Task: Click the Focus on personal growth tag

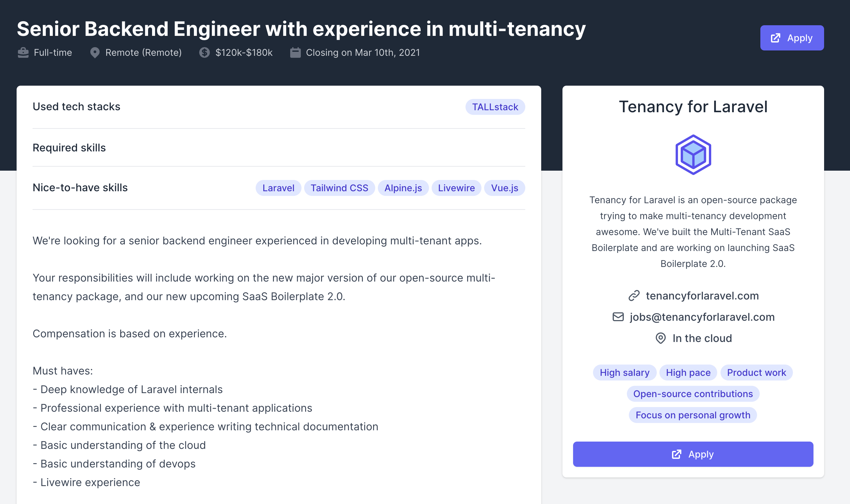Action: 693,415
